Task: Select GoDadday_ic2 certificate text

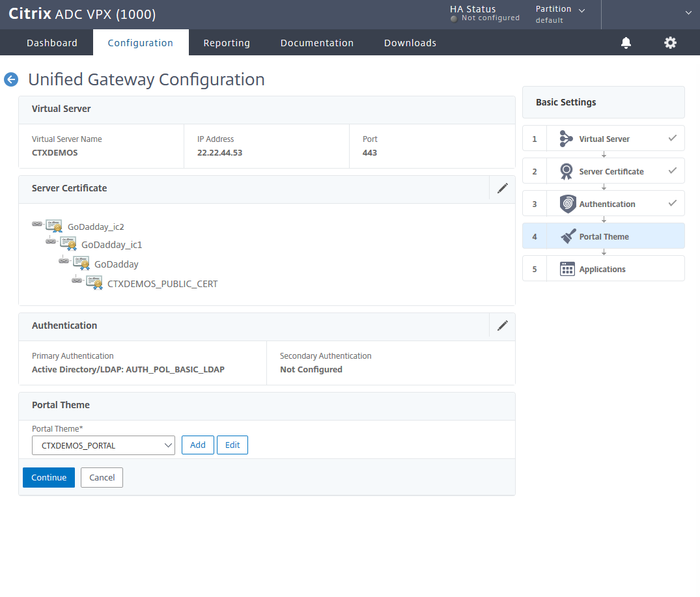Action: tap(96, 227)
